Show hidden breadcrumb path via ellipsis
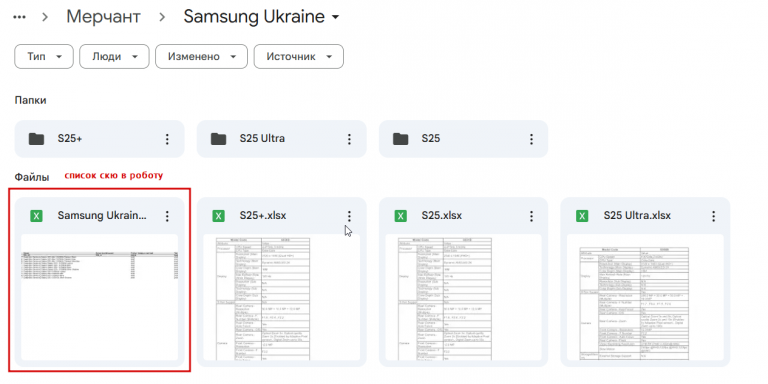The width and height of the screenshot is (768, 384). pyautogui.click(x=20, y=17)
